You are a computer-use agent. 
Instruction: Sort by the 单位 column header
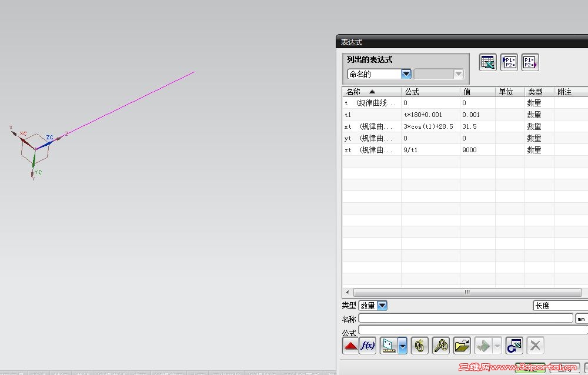click(x=510, y=92)
